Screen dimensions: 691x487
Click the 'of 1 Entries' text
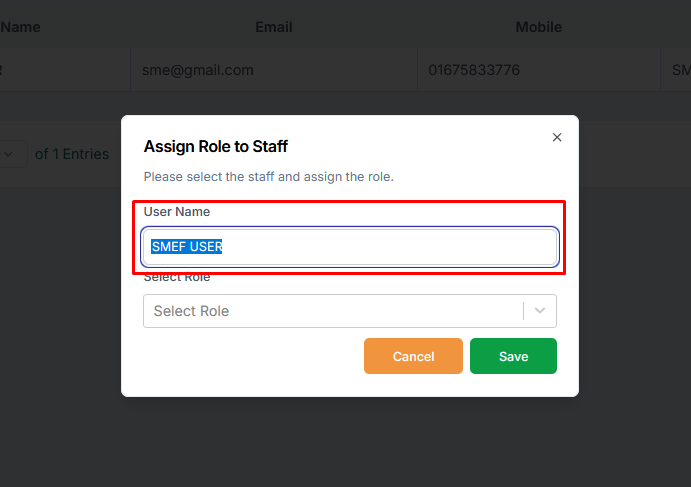point(72,154)
